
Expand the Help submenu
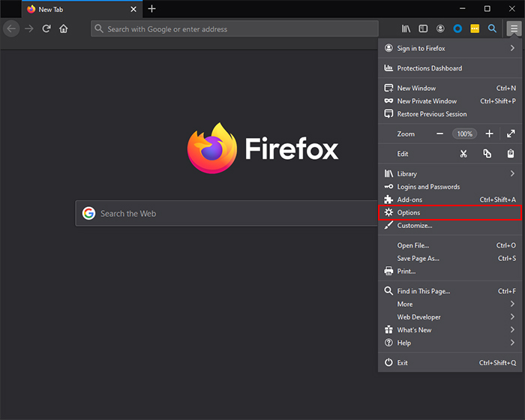450,343
